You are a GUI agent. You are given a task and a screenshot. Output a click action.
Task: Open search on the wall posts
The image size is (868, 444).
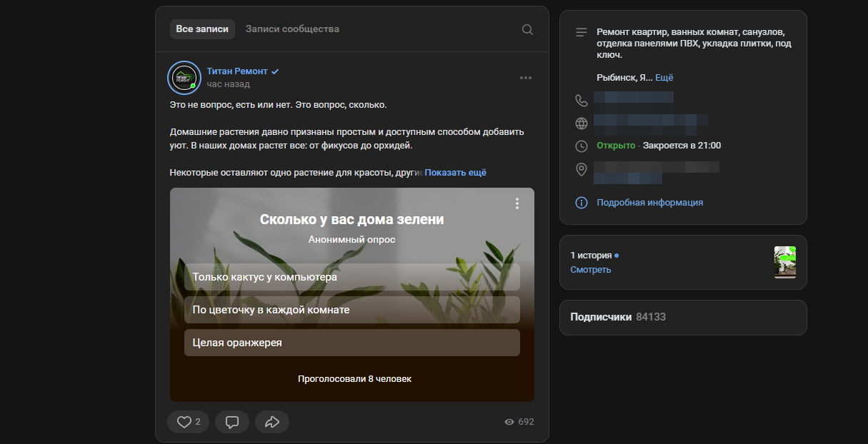[x=527, y=29]
